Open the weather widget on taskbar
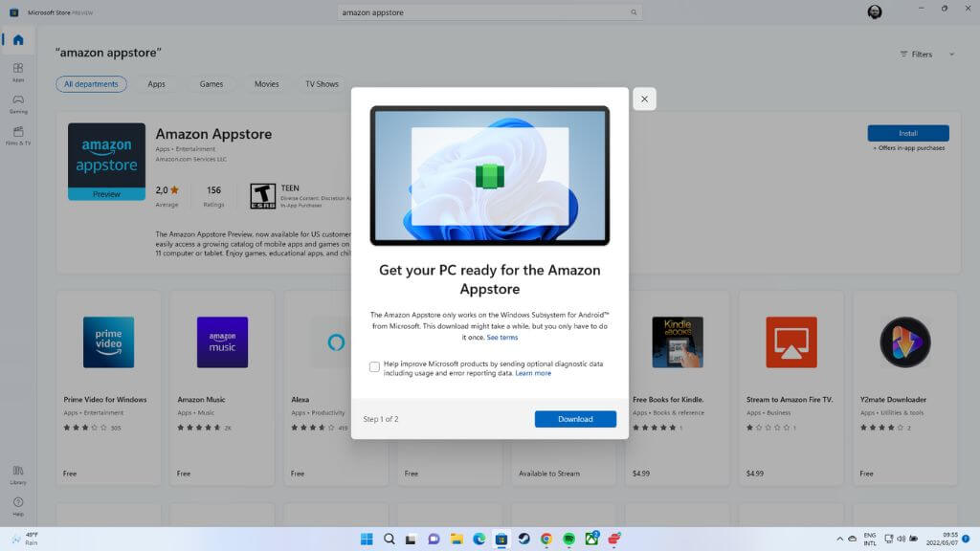 pyautogui.click(x=25, y=539)
